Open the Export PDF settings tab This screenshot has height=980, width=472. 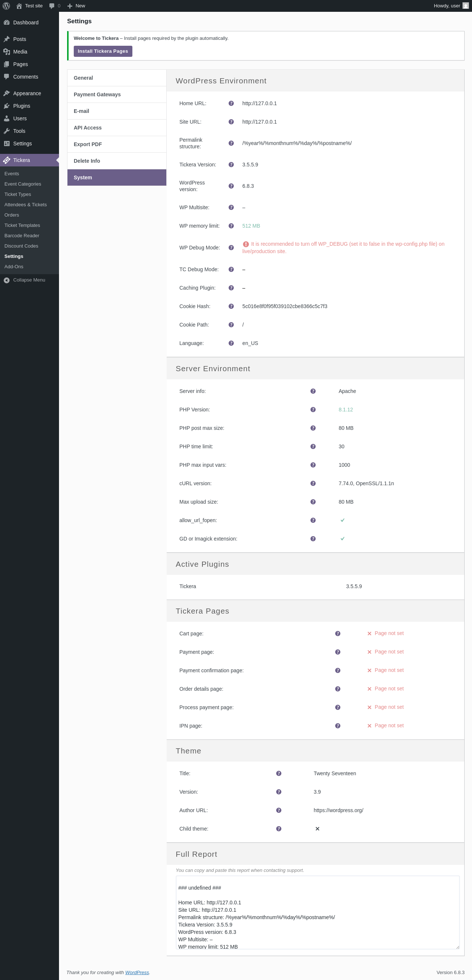point(87,144)
